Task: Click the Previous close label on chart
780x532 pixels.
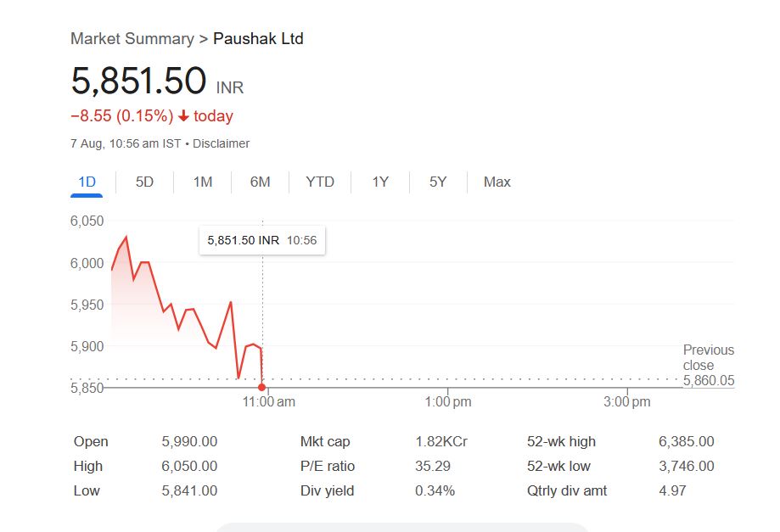Action: (x=708, y=357)
